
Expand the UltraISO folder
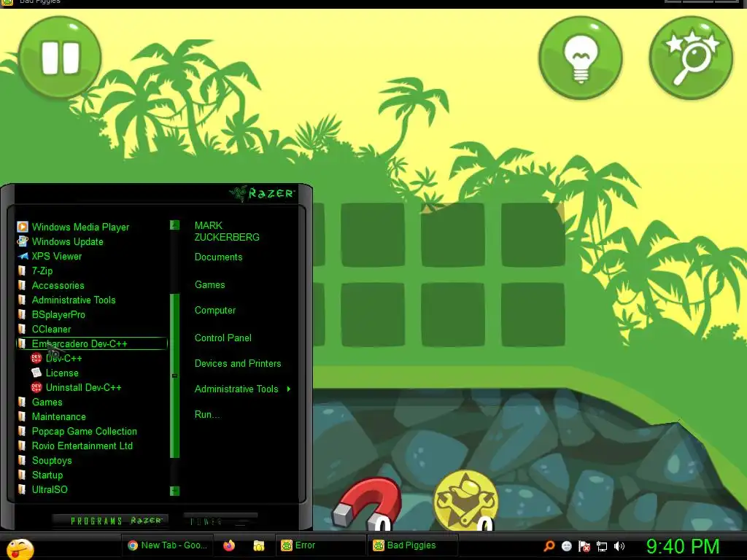coord(50,489)
